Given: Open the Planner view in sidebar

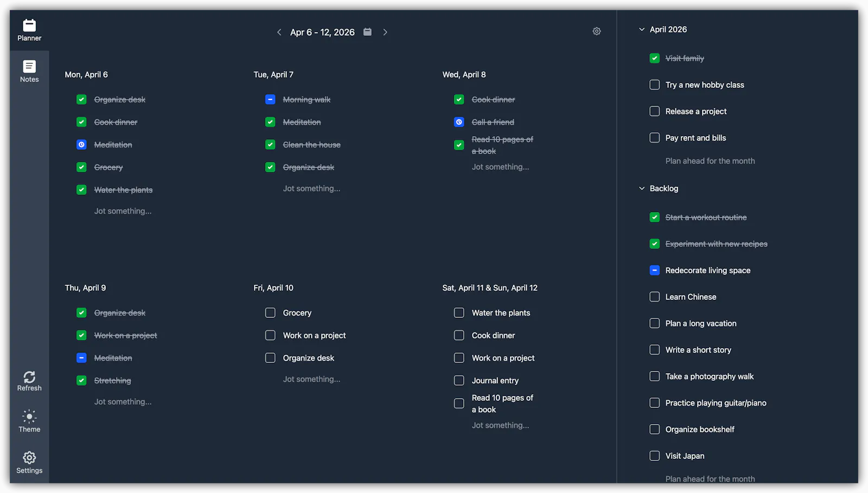Looking at the screenshot, I should 29,30.
